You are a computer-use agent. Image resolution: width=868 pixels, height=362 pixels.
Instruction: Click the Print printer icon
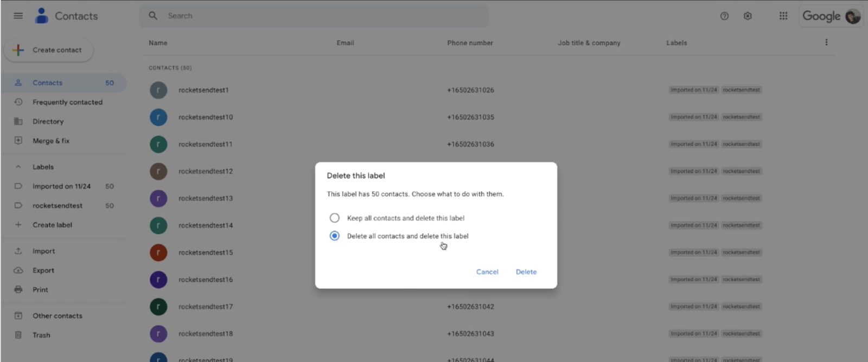pyautogui.click(x=18, y=289)
